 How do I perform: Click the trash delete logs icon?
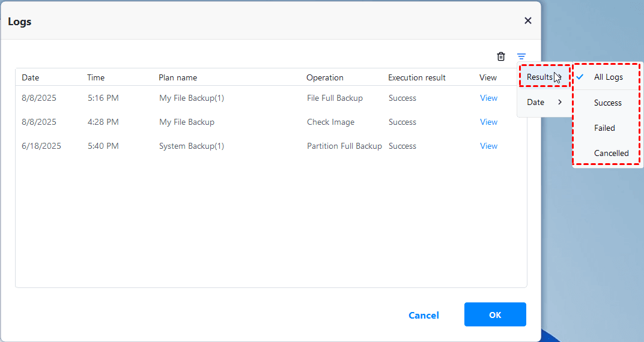pyautogui.click(x=501, y=56)
